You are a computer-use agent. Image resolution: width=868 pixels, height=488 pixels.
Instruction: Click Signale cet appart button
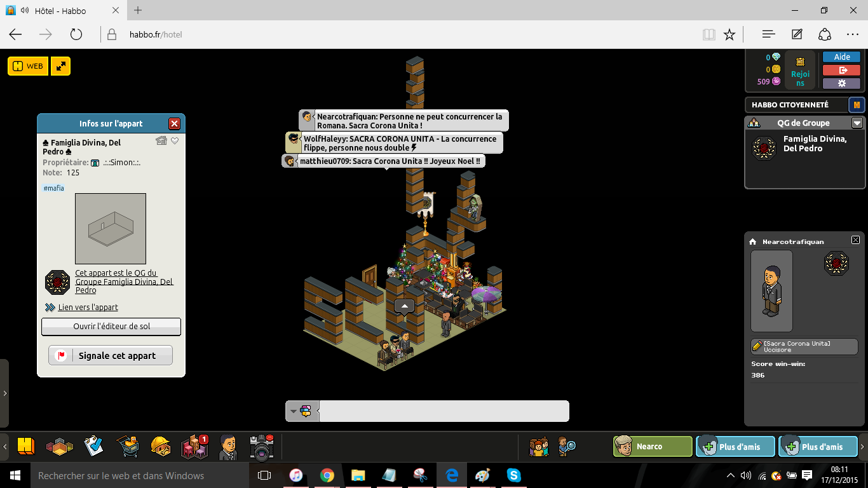[x=111, y=356]
